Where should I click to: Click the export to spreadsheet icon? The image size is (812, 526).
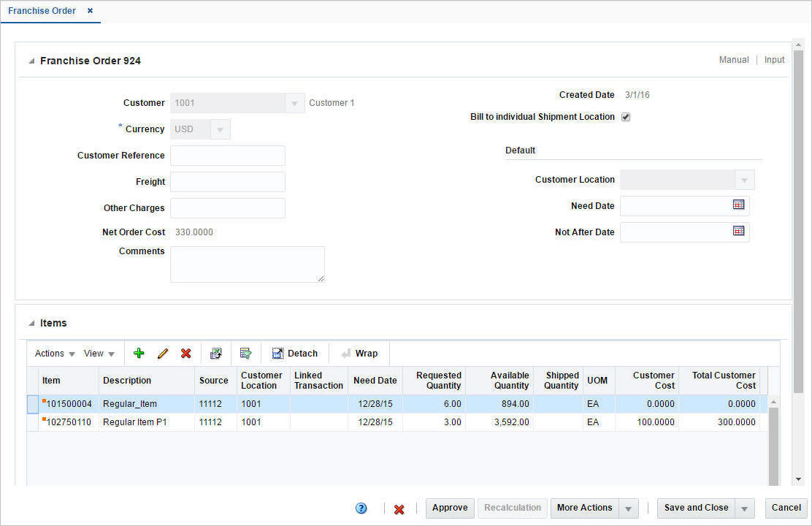pyautogui.click(x=215, y=354)
